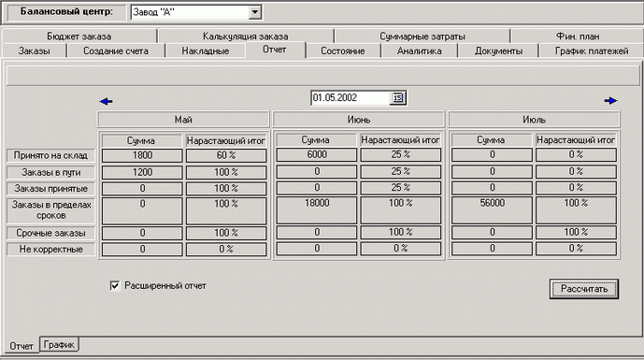Go to previous months with left arrow
Screen dimensions: 644x360
pyautogui.click(x=106, y=101)
